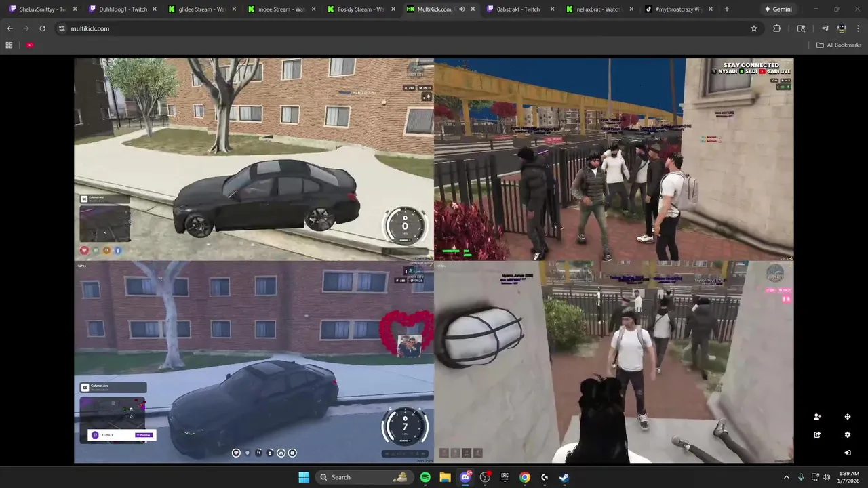Open the Windows Start menu
This screenshot has height=488, width=868.
click(304, 477)
